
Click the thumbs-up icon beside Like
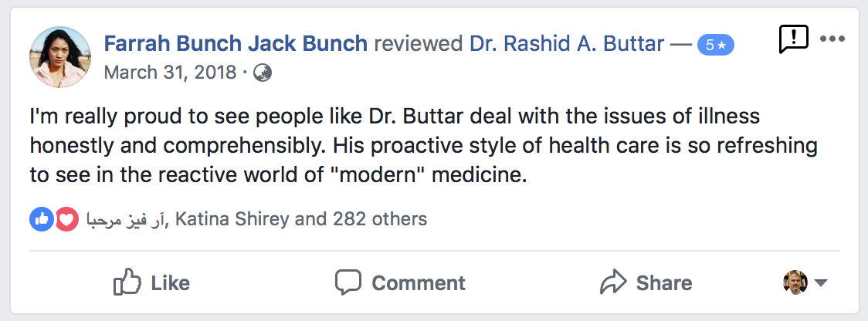127,282
